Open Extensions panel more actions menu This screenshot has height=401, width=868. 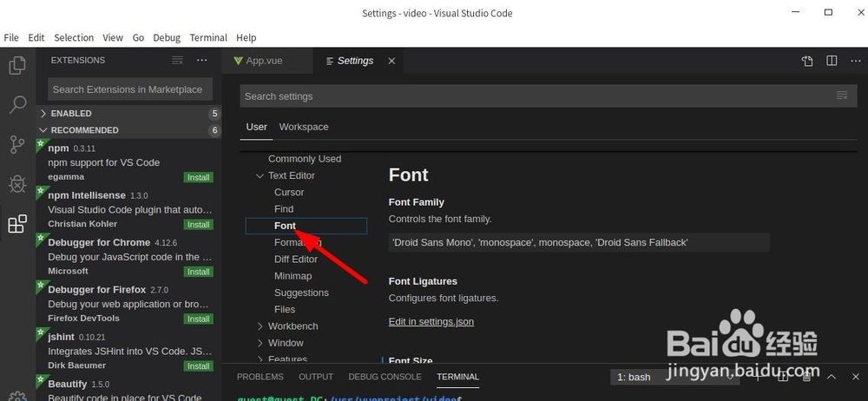coord(202,61)
